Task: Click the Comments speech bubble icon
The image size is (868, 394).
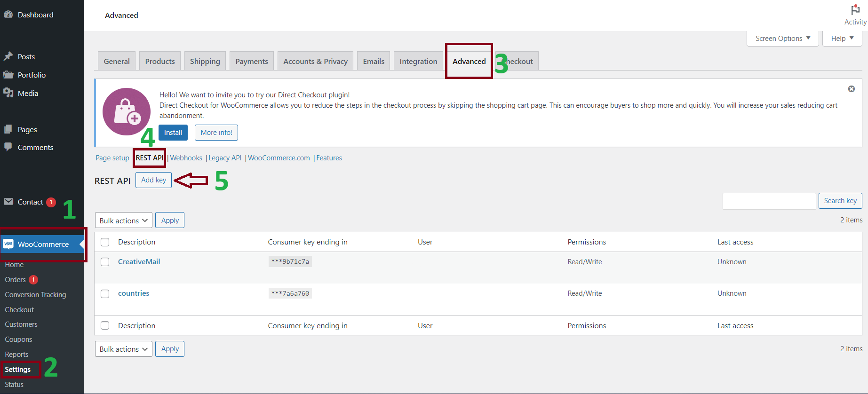Action: pos(8,147)
